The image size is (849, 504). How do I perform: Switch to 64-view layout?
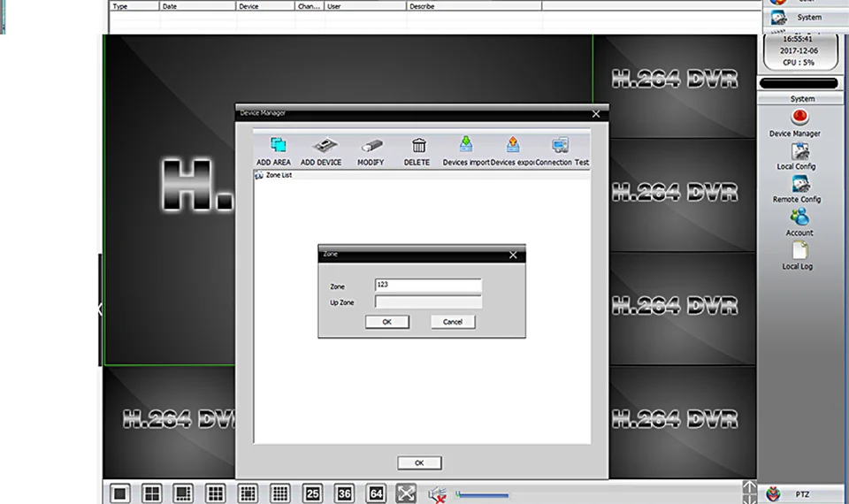376,493
